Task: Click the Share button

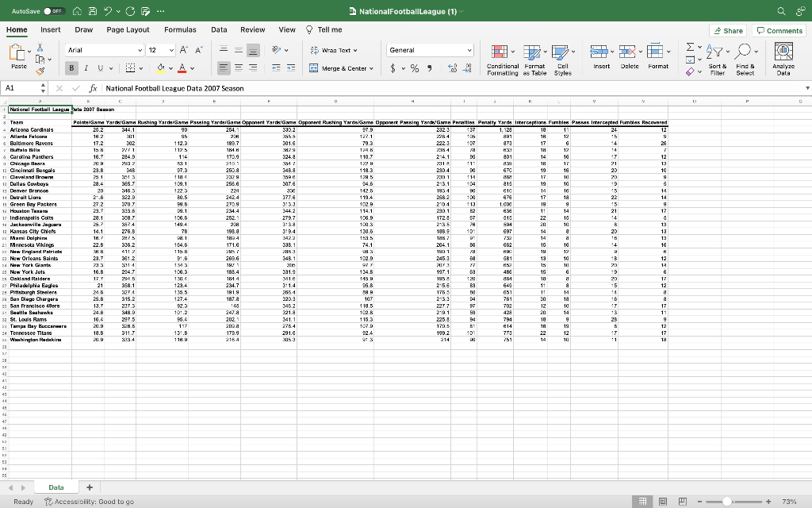Action: point(727,29)
